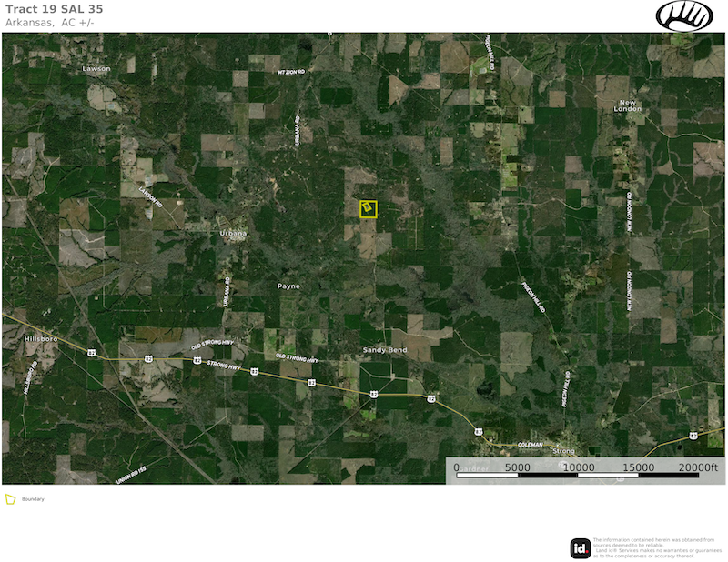Click the Route 82 shield west of Coleman
The image size is (728, 562).
[479, 432]
